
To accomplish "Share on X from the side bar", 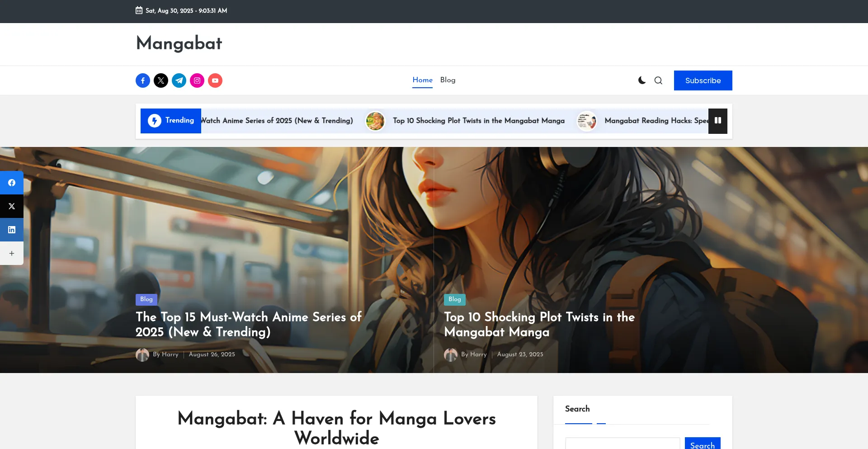I will (x=12, y=206).
